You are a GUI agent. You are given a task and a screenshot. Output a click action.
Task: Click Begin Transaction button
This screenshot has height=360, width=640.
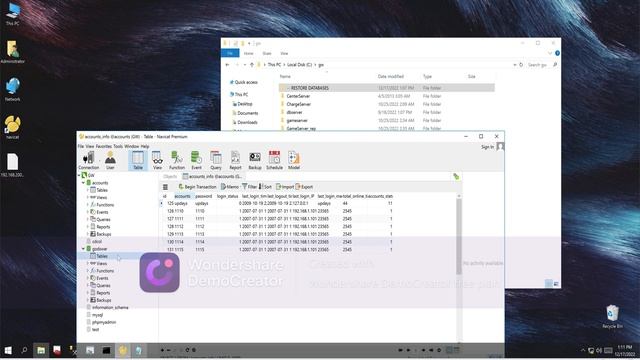(197, 187)
